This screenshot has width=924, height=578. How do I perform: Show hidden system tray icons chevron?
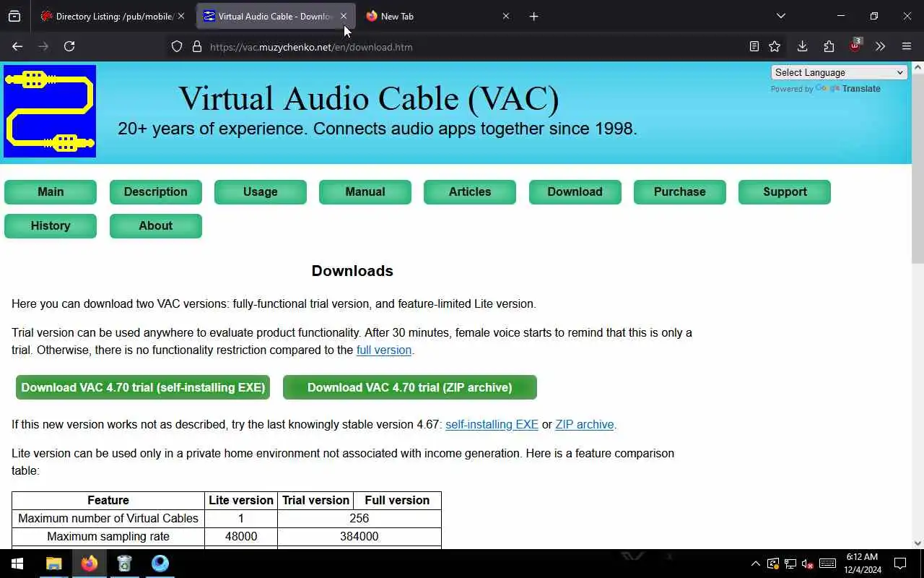point(755,564)
